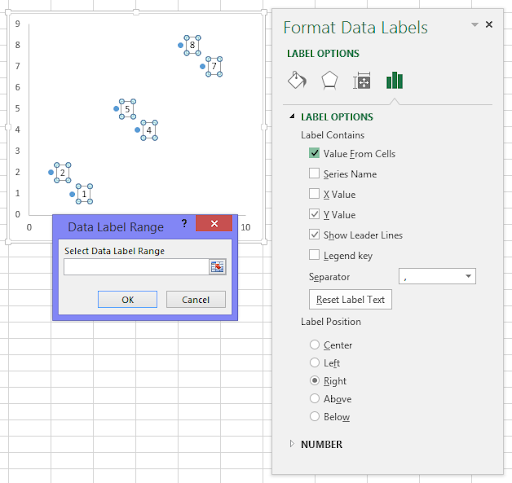Screen dimensions: 512x483
Task: Toggle the Value From Cells checkbox
Action: (314, 153)
